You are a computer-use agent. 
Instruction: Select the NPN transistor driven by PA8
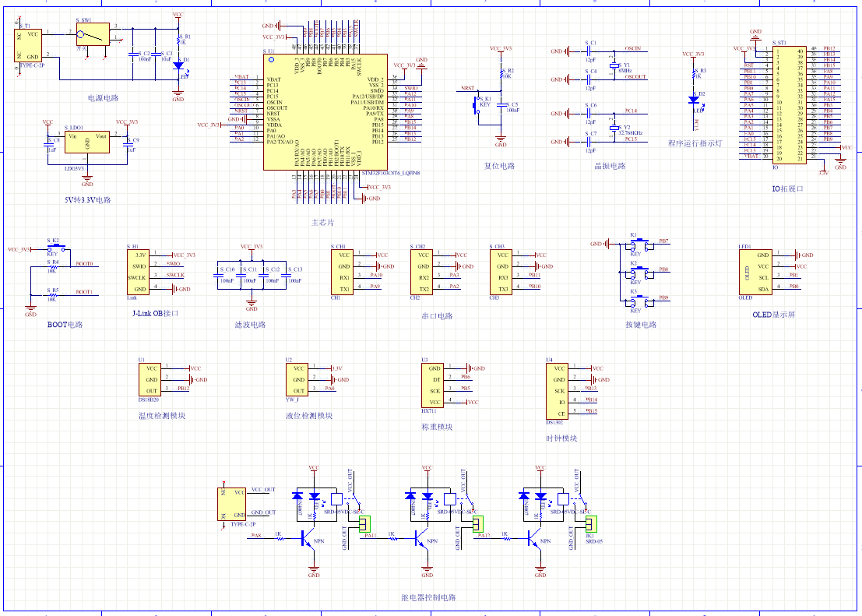click(x=308, y=538)
